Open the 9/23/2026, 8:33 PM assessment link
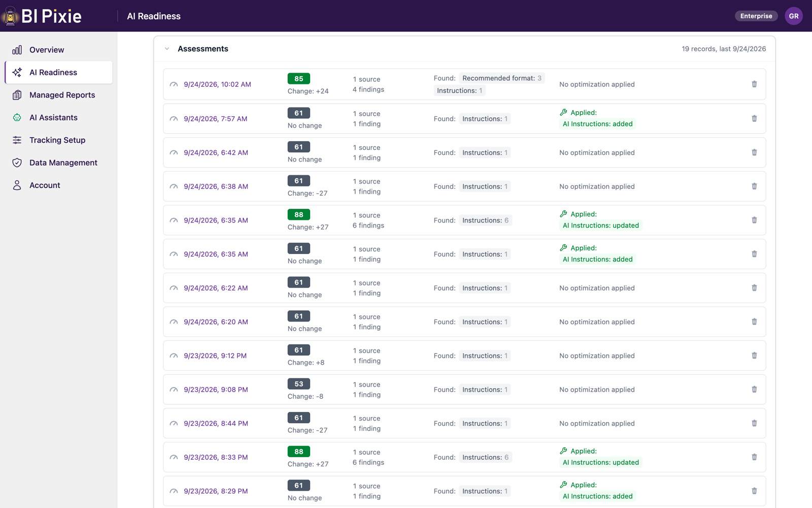Image resolution: width=812 pixels, height=508 pixels. pos(216,457)
